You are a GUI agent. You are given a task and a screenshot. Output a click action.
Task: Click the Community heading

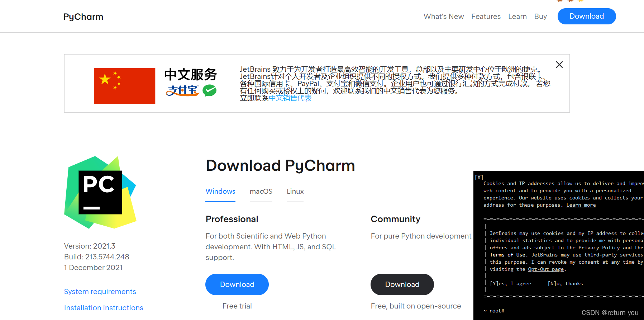[x=395, y=219]
